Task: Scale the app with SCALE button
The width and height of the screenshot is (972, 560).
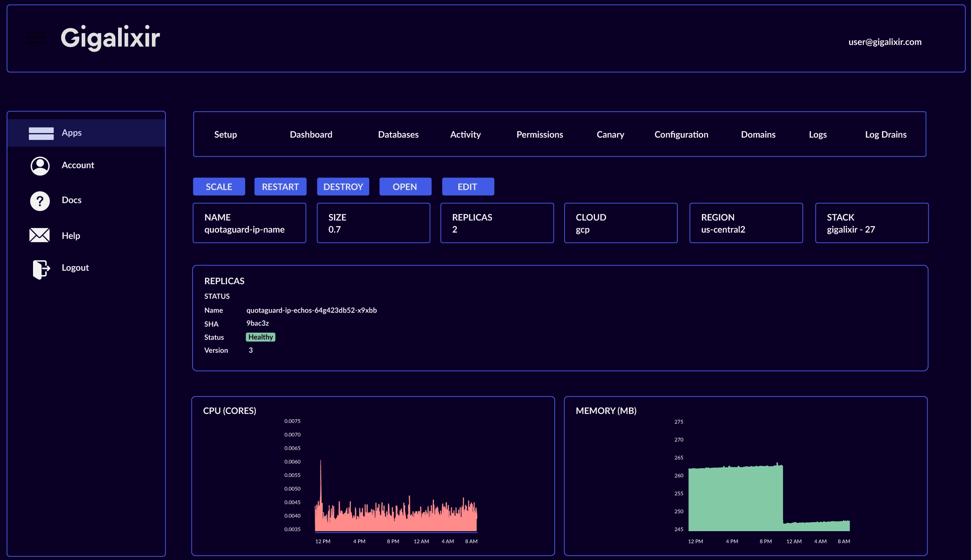Action: pos(219,187)
